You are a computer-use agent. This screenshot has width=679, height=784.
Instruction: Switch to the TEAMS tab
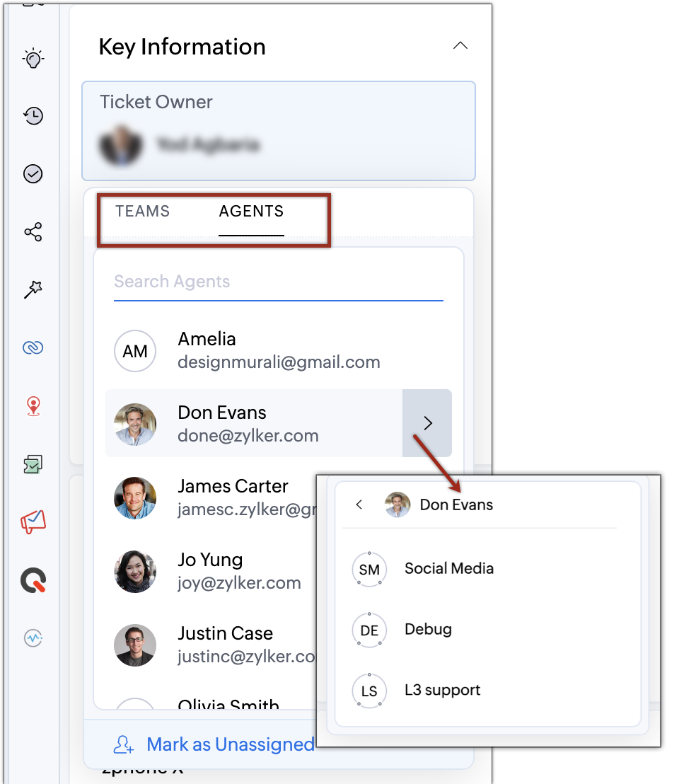143,211
